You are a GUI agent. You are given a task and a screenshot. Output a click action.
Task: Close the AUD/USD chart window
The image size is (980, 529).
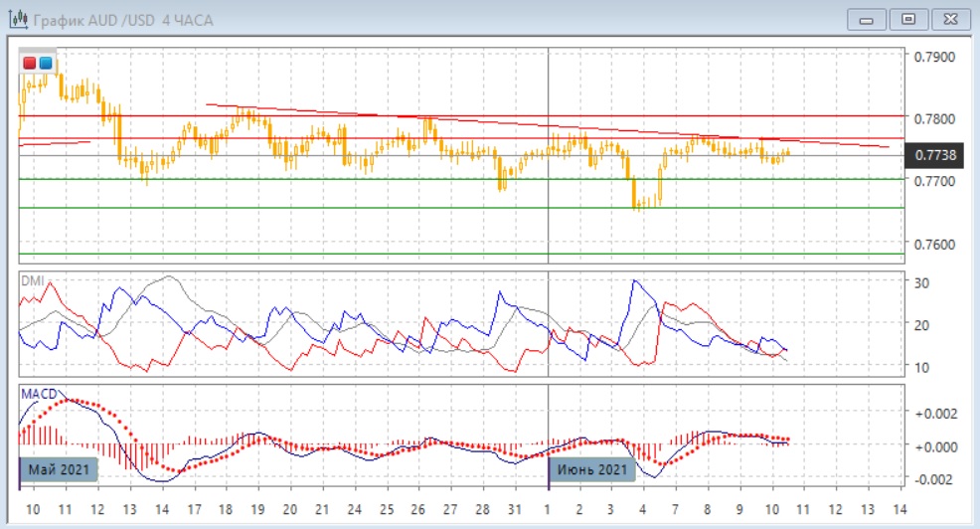coord(947,19)
